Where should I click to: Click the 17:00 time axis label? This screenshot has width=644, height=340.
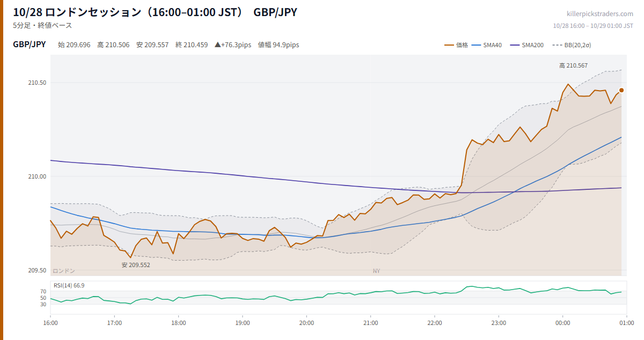pos(114,323)
